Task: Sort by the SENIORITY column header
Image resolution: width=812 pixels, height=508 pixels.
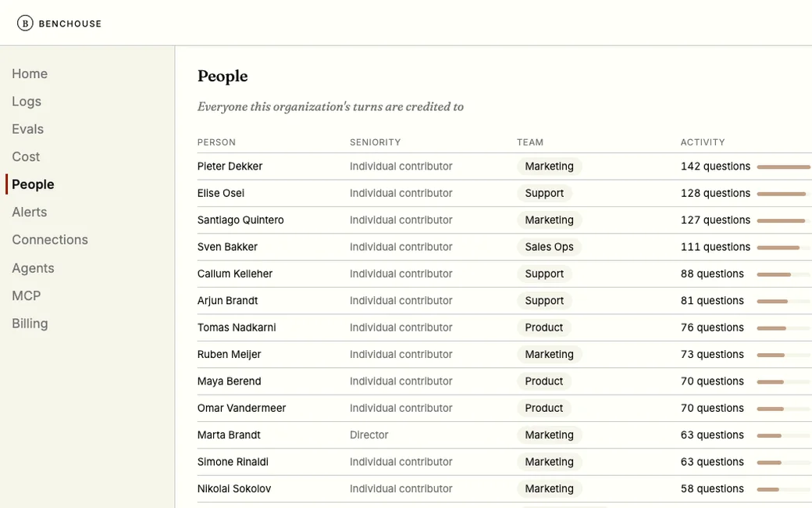Action: click(x=375, y=142)
